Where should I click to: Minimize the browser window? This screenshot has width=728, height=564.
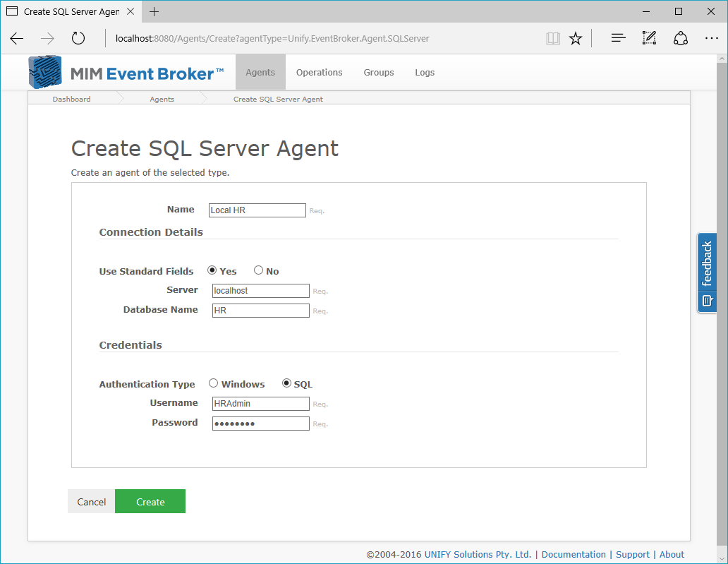(x=647, y=11)
